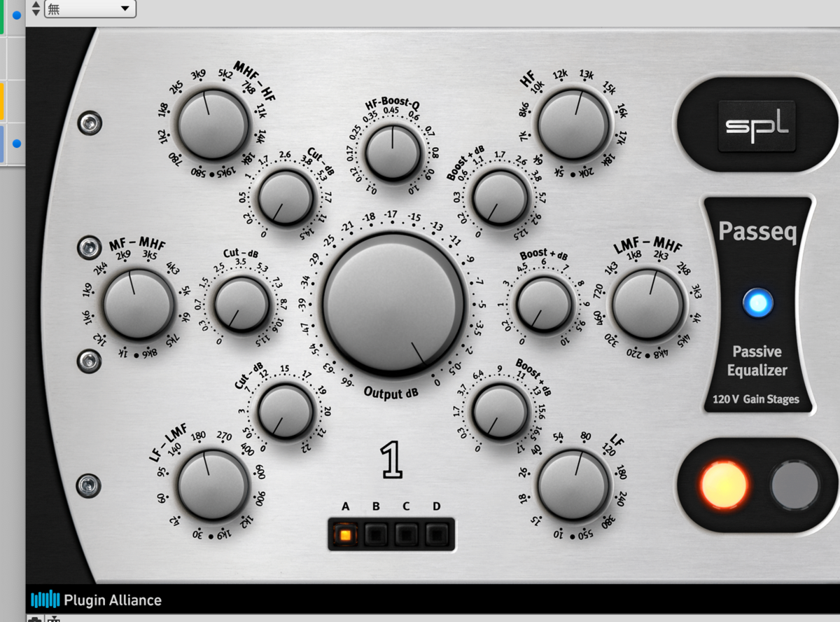The width and height of the screenshot is (840, 622).
Task: Toggle the orange lit power button
Action: pos(724,485)
